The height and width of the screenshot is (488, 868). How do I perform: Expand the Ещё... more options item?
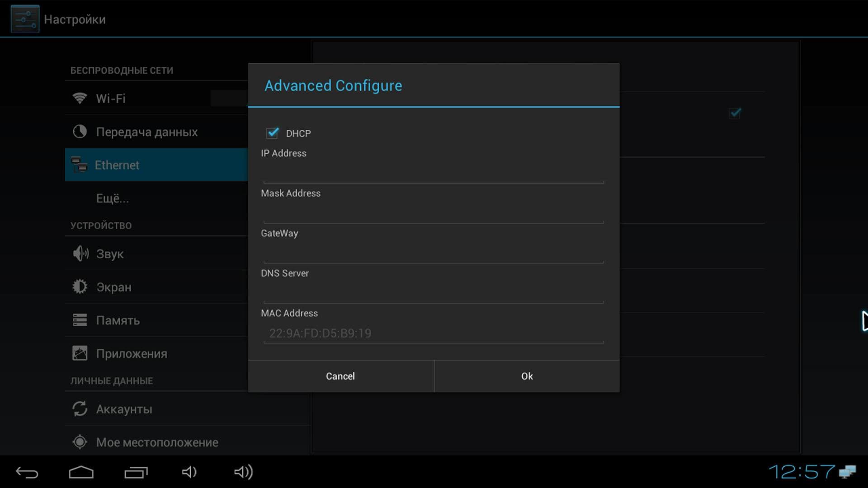(112, 198)
